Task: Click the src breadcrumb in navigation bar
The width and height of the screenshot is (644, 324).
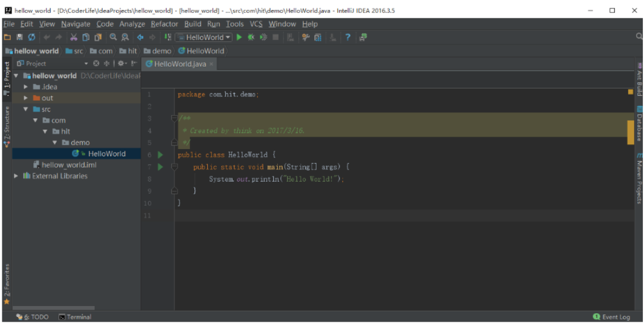Action: (x=74, y=51)
